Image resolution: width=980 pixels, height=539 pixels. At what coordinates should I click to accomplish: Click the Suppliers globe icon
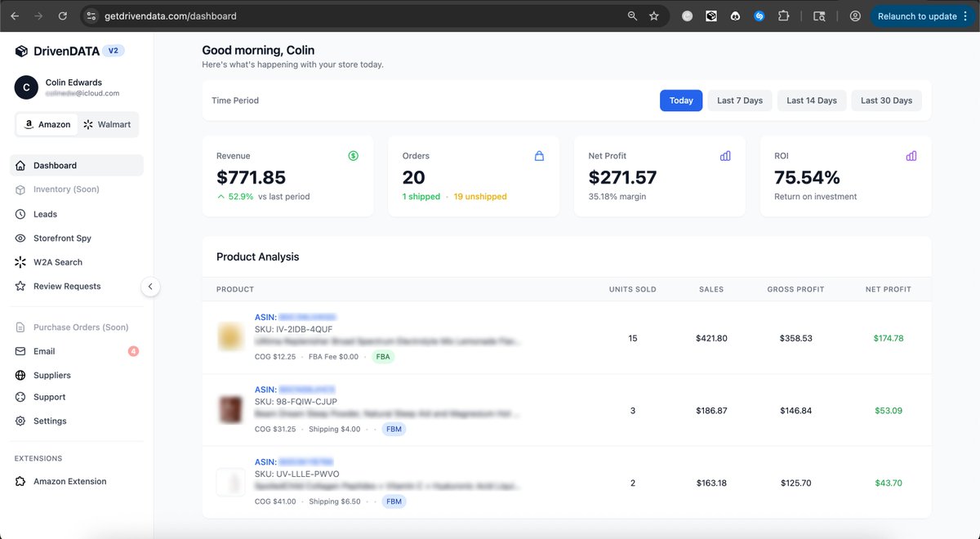[20, 376]
